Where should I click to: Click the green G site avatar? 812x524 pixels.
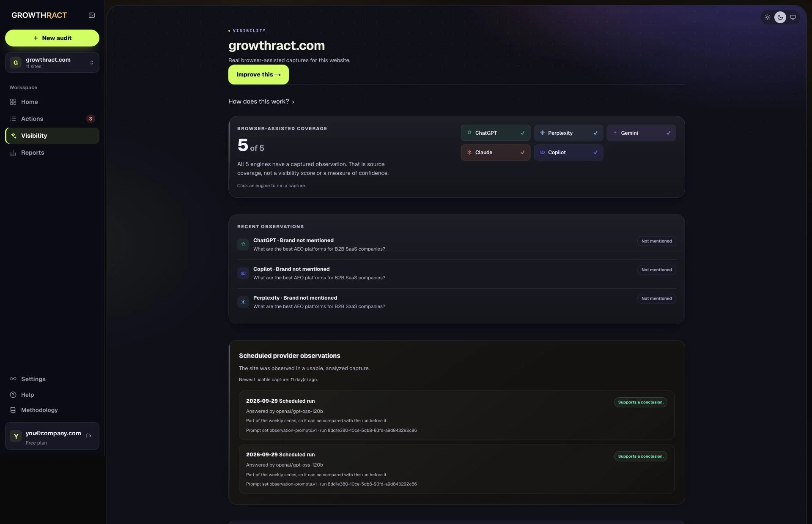point(16,63)
